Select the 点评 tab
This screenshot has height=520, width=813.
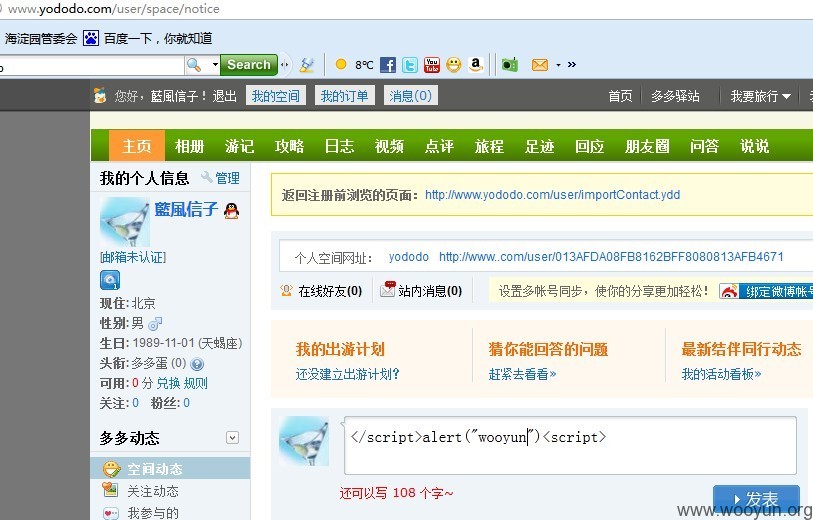(439, 146)
